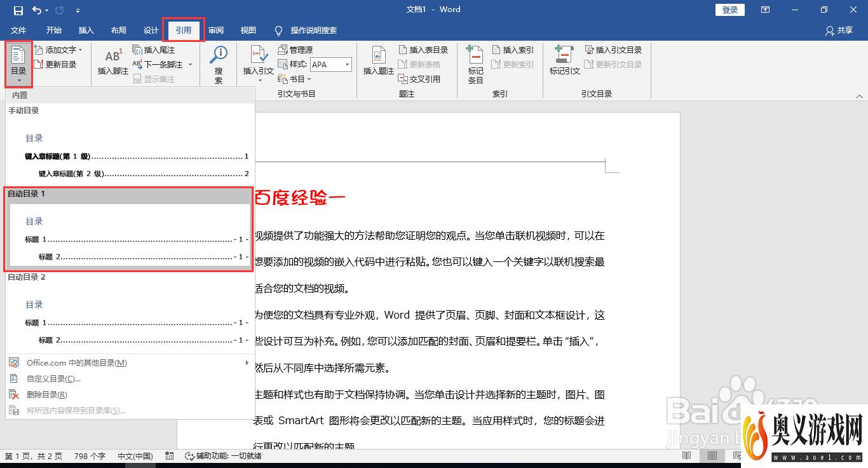868x468 pixels.
Task: Open the APA citation style combo box
Action: pos(330,64)
